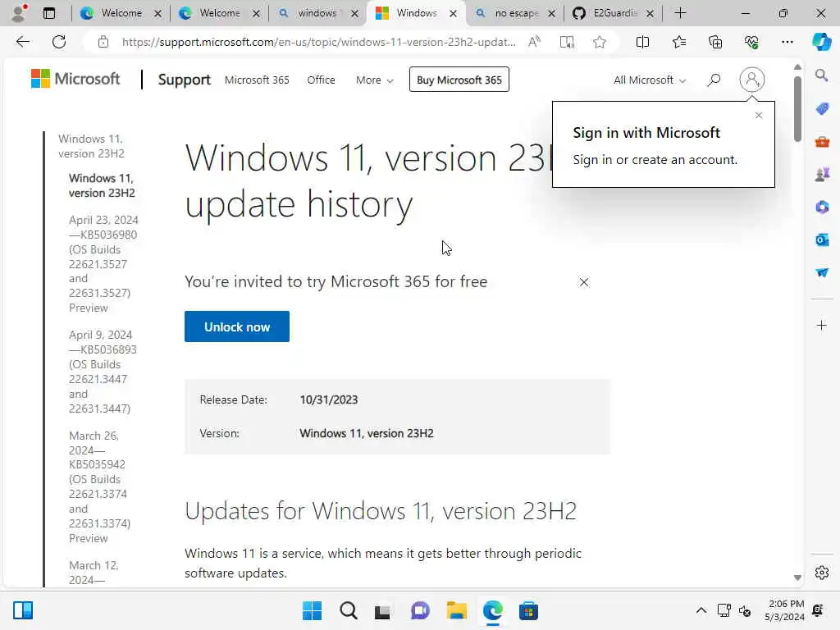Open Widgets button on taskbar
Viewport: 840px width, 630px height.
click(22, 610)
